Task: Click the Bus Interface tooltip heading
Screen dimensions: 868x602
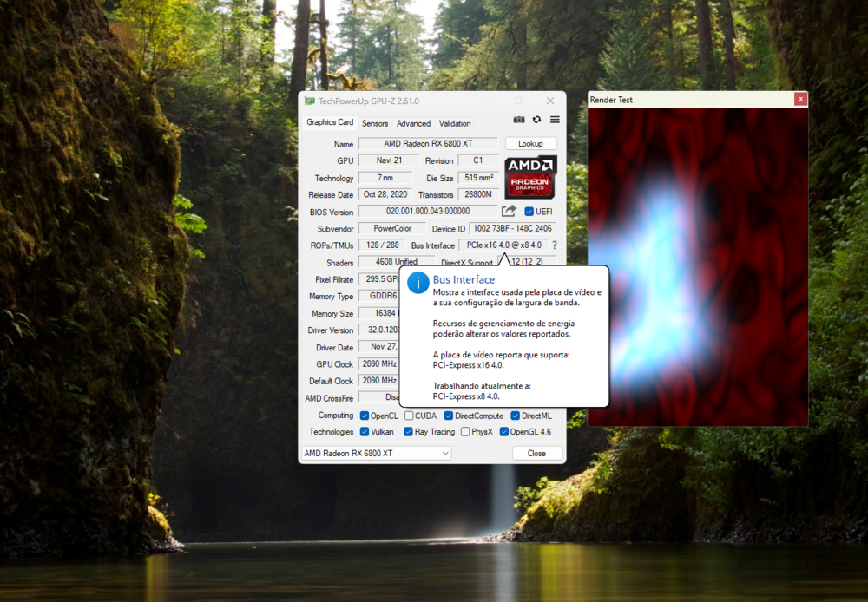Action: pos(464,279)
